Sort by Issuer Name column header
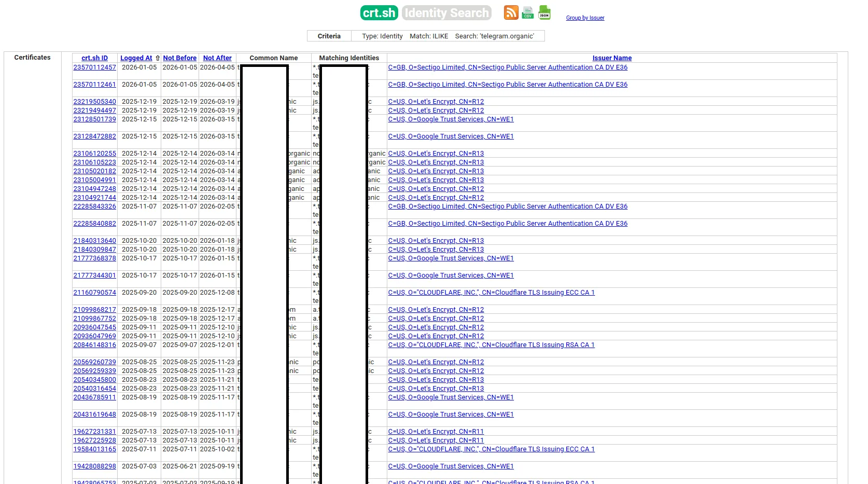The height and width of the screenshot is (484, 868). coord(612,58)
